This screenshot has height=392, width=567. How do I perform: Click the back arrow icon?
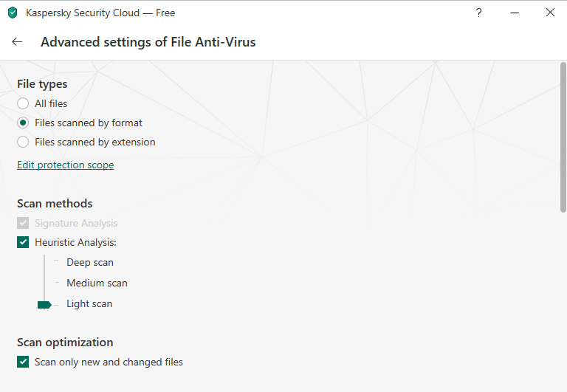coord(17,42)
